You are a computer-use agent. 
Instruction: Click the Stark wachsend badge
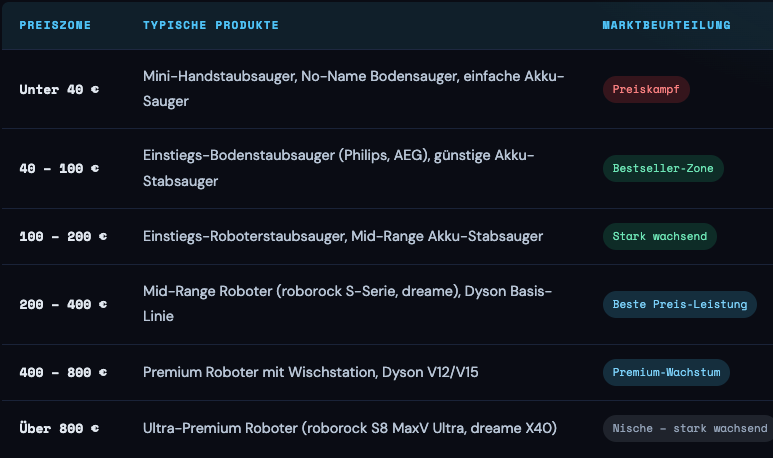[659, 237]
